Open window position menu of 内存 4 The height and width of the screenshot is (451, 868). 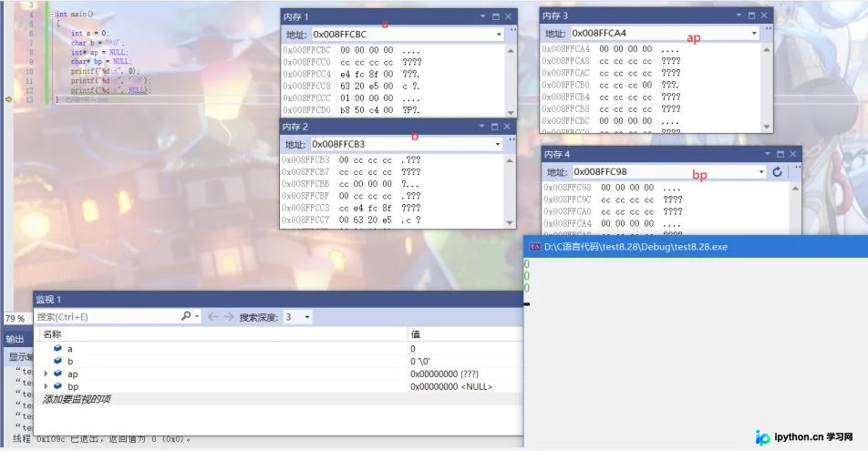(768, 154)
